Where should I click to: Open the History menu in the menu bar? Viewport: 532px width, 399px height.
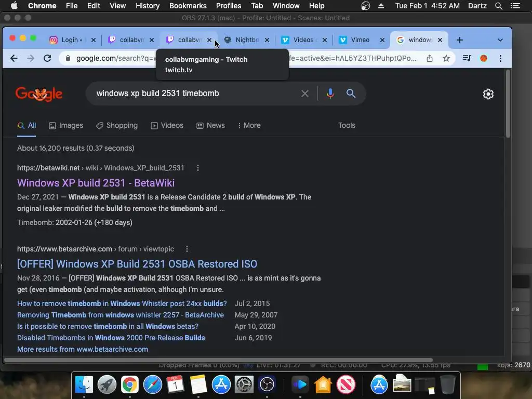(148, 6)
